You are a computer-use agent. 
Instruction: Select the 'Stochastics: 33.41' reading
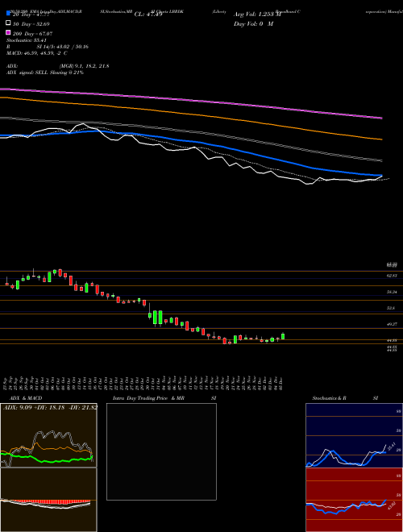point(27,40)
